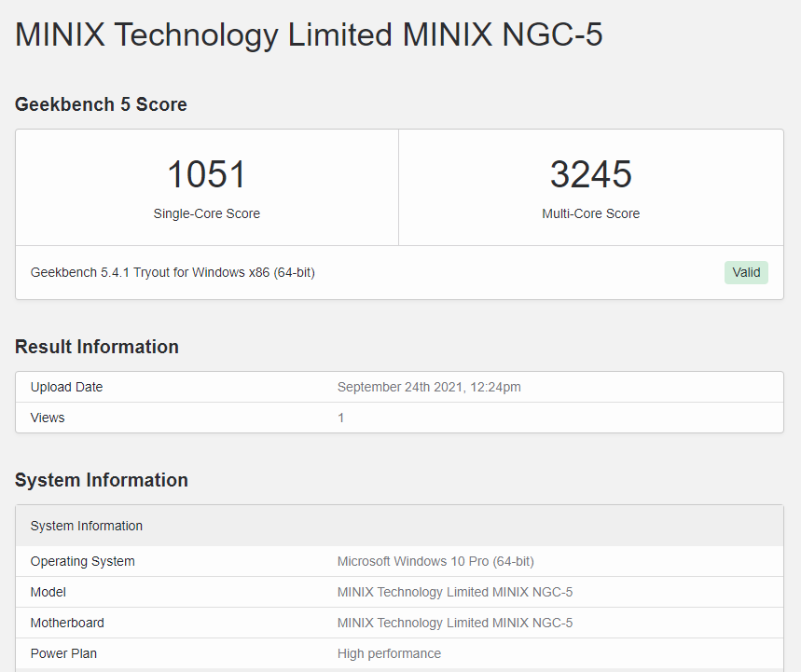801x672 pixels.
Task: Select the High performance power plan value
Action: pos(389,653)
